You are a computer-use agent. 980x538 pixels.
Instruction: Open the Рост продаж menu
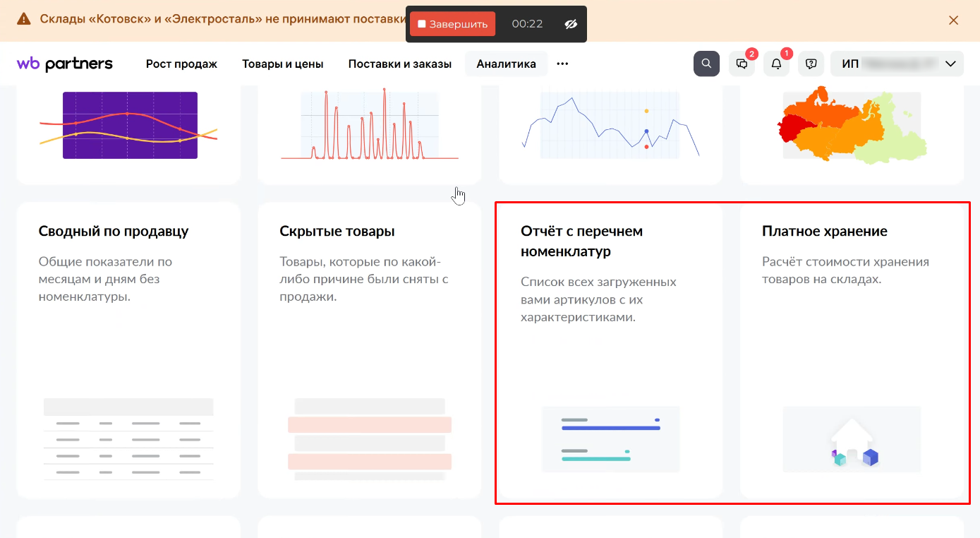(181, 64)
